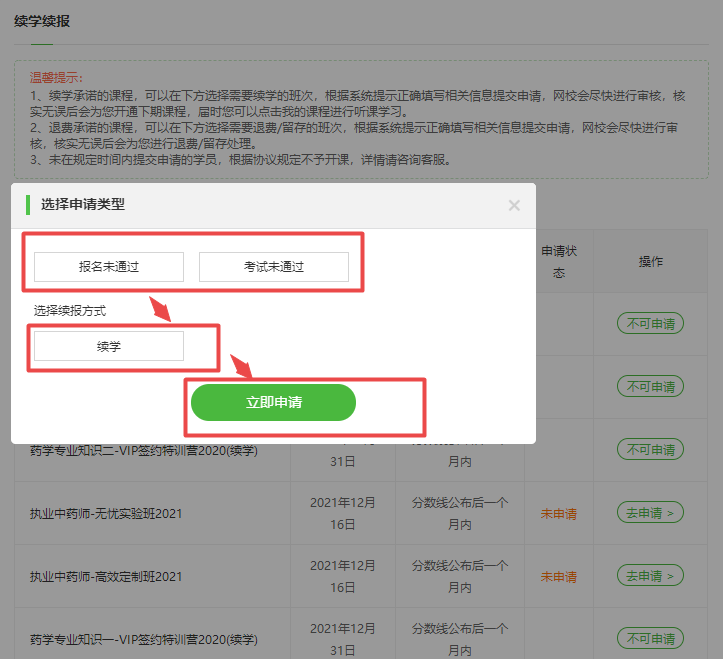Click the green 立即申请 button
This screenshot has width=723, height=659.
click(274, 402)
